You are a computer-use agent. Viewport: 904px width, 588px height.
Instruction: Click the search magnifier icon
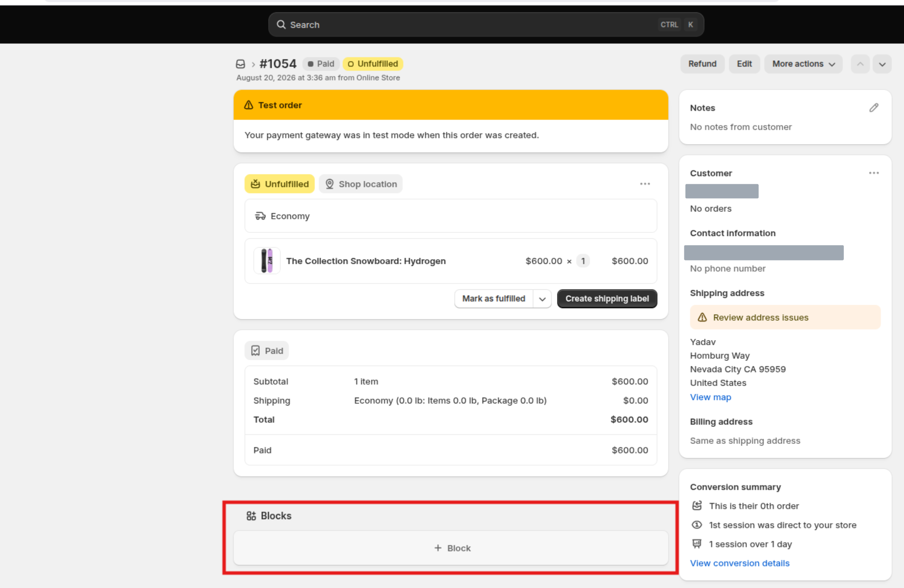(281, 25)
